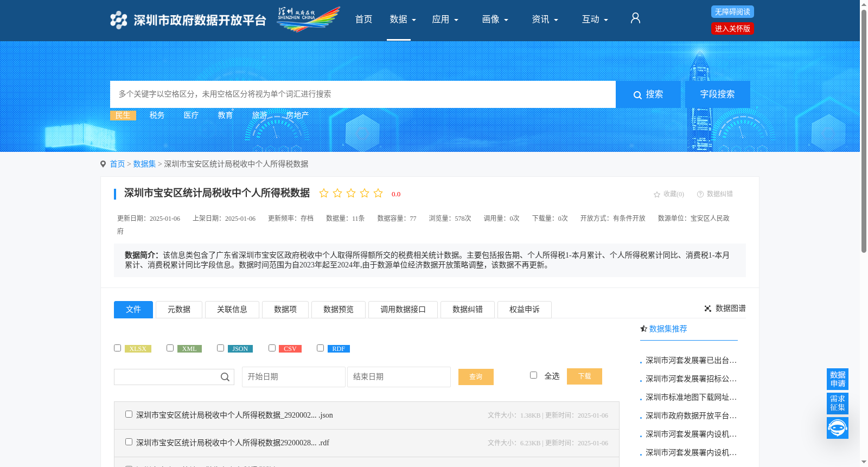Switch to the 调用数据接口 tab
The width and height of the screenshot is (868, 467).
(403, 310)
